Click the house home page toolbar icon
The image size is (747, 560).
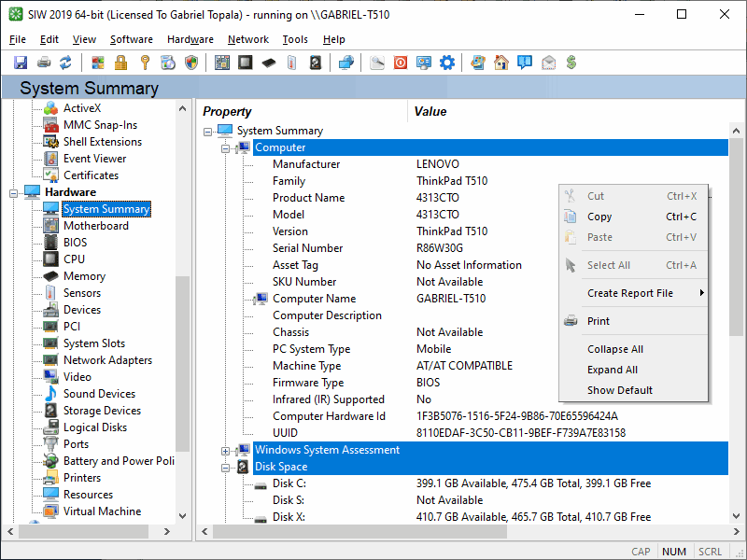coord(501,63)
